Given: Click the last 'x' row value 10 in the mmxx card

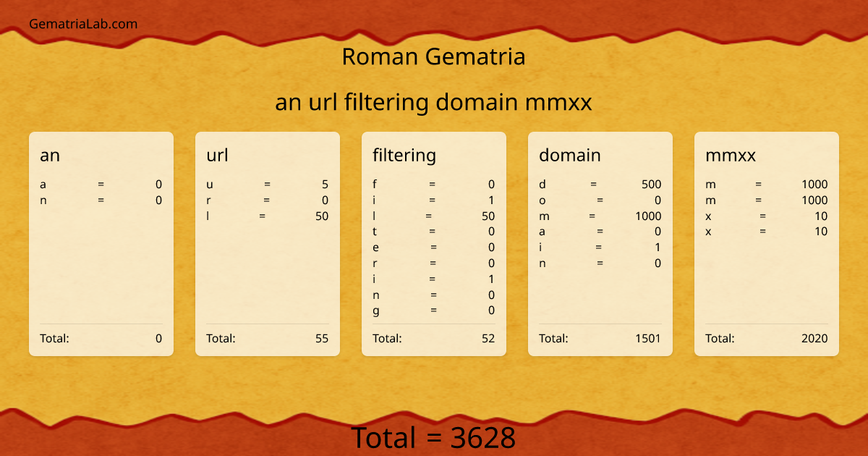Looking at the screenshot, I should (x=821, y=232).
